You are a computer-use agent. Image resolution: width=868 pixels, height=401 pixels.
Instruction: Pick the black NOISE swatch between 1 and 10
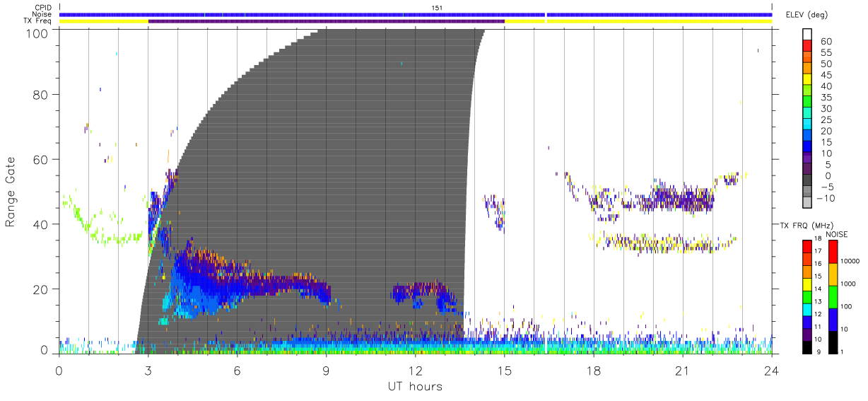(833, 342)
